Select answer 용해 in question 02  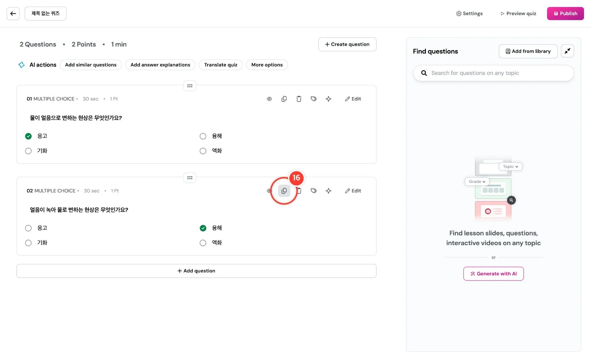pos(203,228)
